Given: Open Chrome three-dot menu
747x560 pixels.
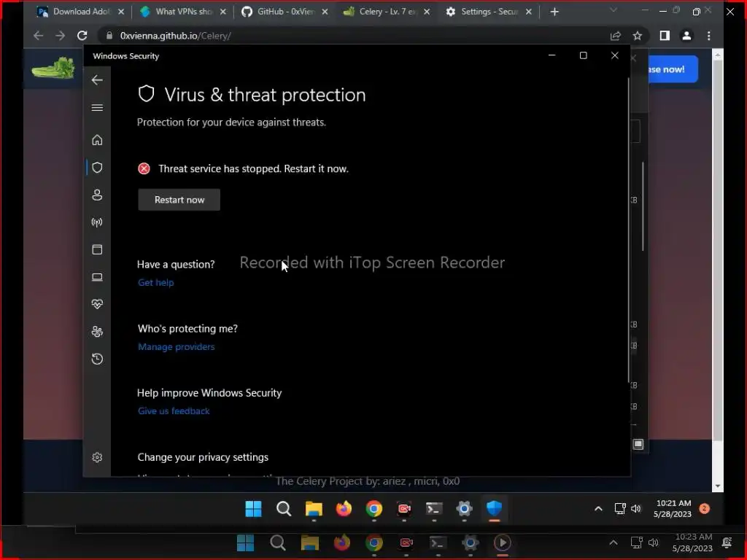Looking at the screenshot, I should [x=709, y=36].
